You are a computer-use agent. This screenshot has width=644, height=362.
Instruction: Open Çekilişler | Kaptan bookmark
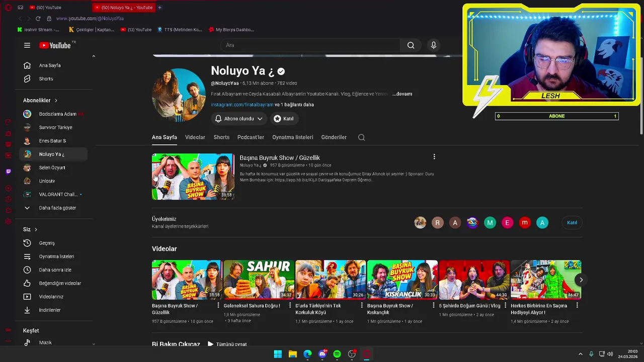92,30
